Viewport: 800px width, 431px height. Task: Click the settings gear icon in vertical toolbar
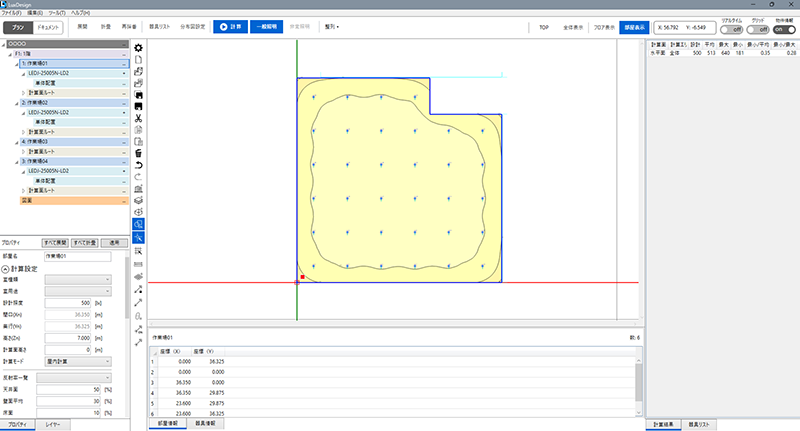pos(138,48)
